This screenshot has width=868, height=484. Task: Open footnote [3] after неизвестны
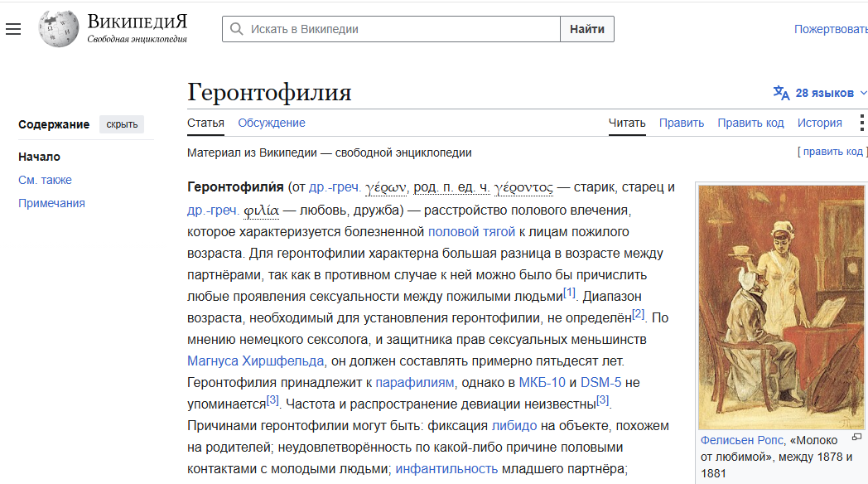[x=603, y=399]
